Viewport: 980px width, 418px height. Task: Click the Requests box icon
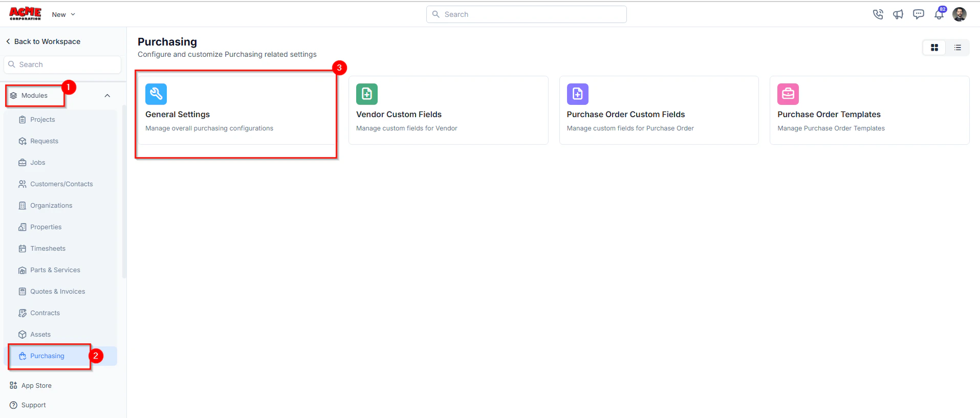(23, 141)
